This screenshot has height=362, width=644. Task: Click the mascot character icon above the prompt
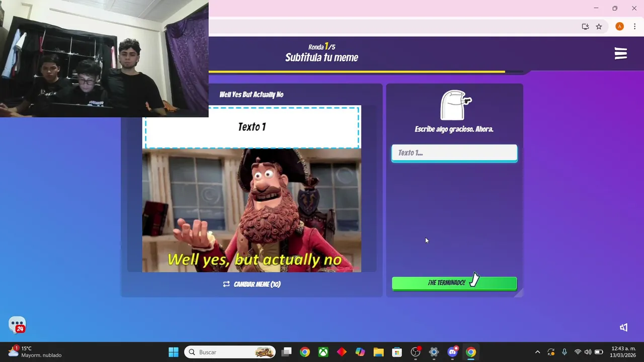455,105
